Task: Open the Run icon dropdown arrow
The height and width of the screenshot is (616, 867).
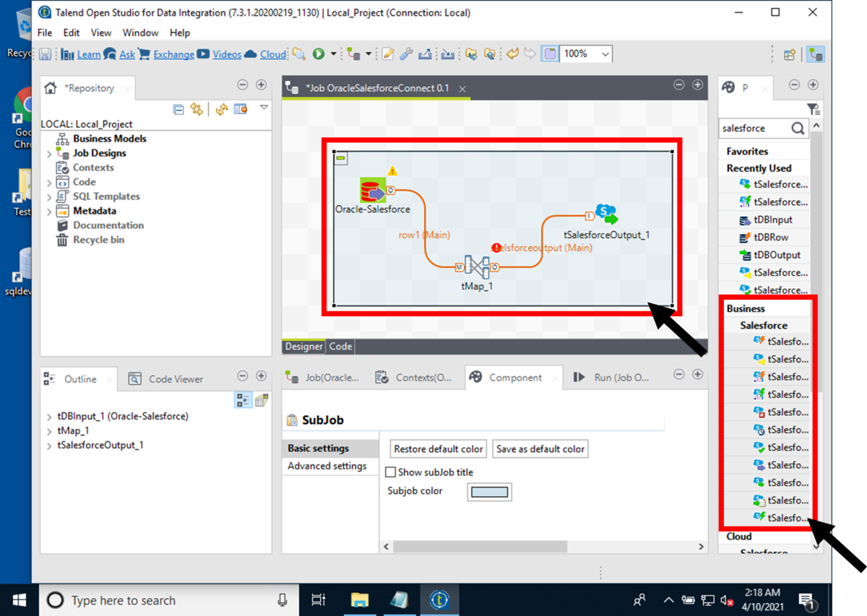Action: (x=333, y=54)
